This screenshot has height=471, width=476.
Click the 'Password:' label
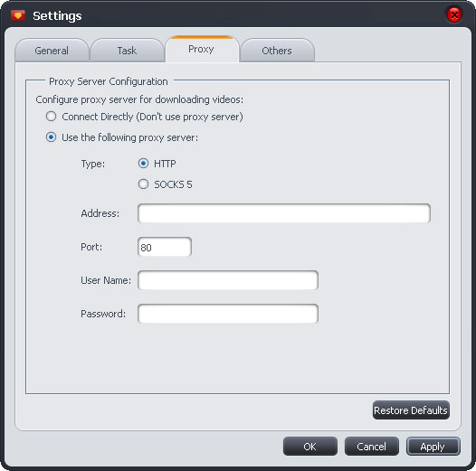click(103, 314)
